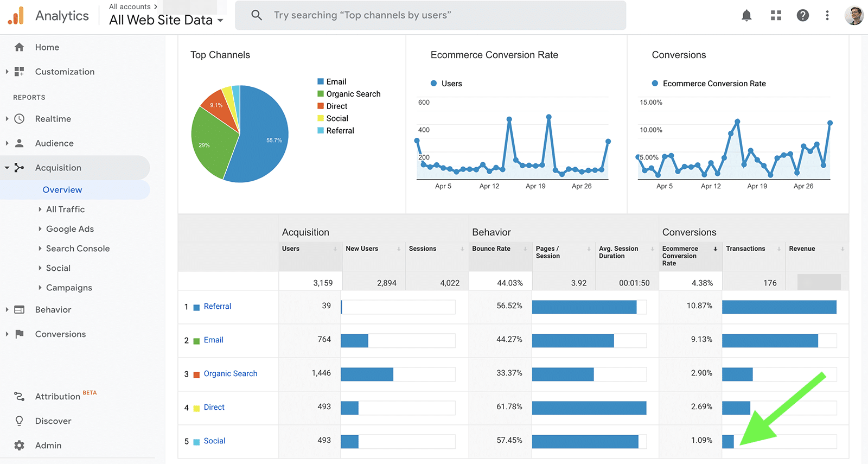Click the Discover lightbulb icon
Viewport: 868px width, 464px height.
(x=20, y=421)
